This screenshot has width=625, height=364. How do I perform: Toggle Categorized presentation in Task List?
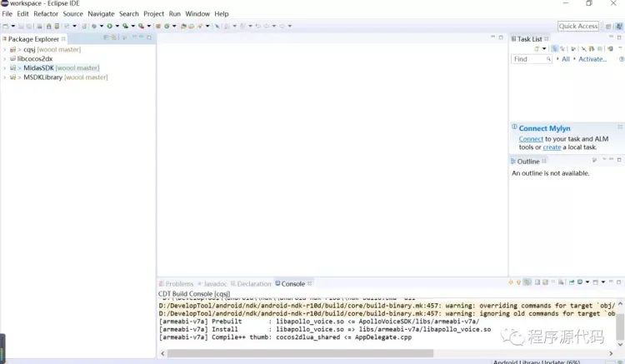tap(554, 48)
